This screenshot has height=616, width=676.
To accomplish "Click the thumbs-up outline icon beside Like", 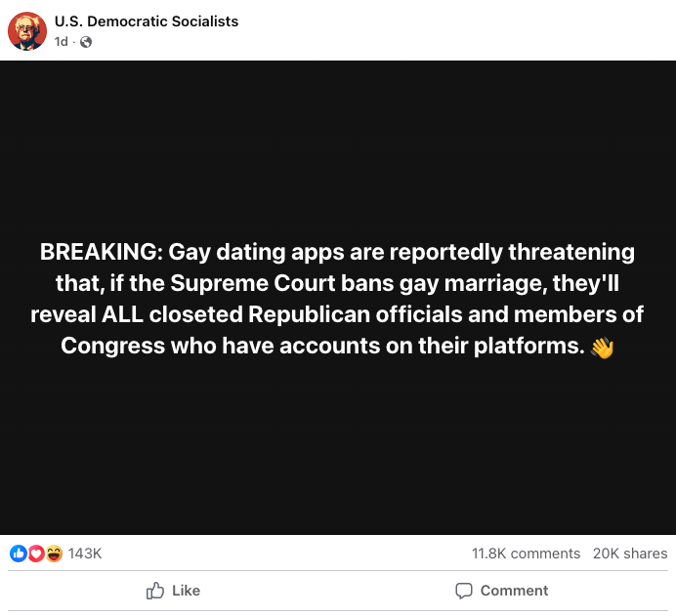I will click(154, 591).
